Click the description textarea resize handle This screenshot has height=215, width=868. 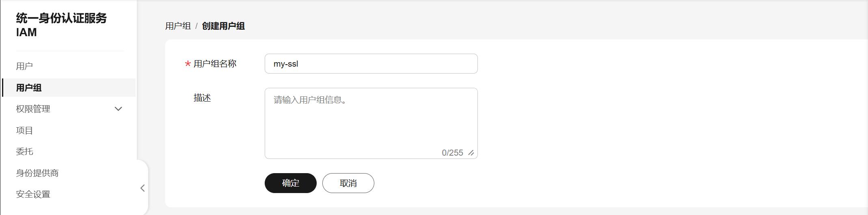click(x=471, y=153)
